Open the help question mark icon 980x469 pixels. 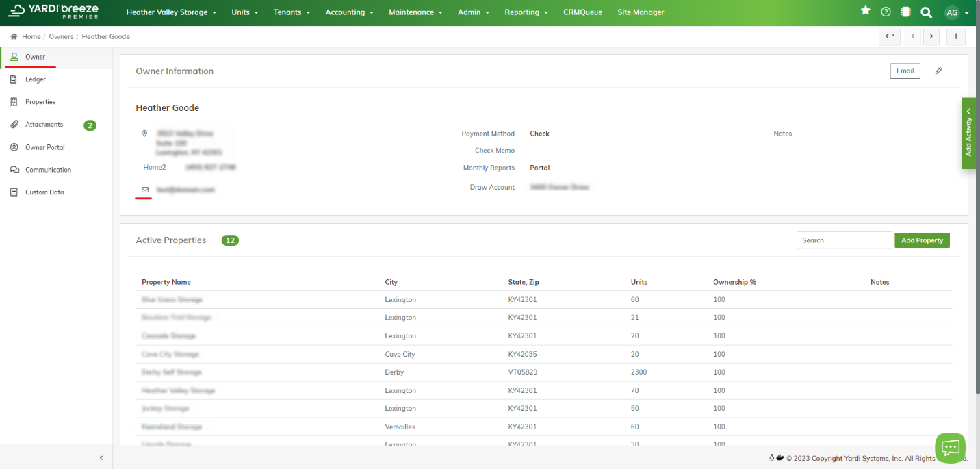(886, 12)
